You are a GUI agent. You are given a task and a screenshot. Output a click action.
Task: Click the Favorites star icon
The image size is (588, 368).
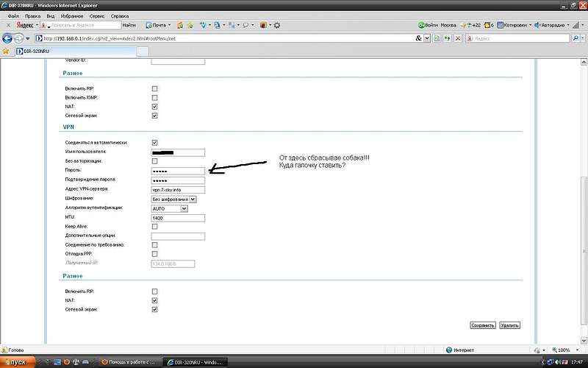coord(7,52)
